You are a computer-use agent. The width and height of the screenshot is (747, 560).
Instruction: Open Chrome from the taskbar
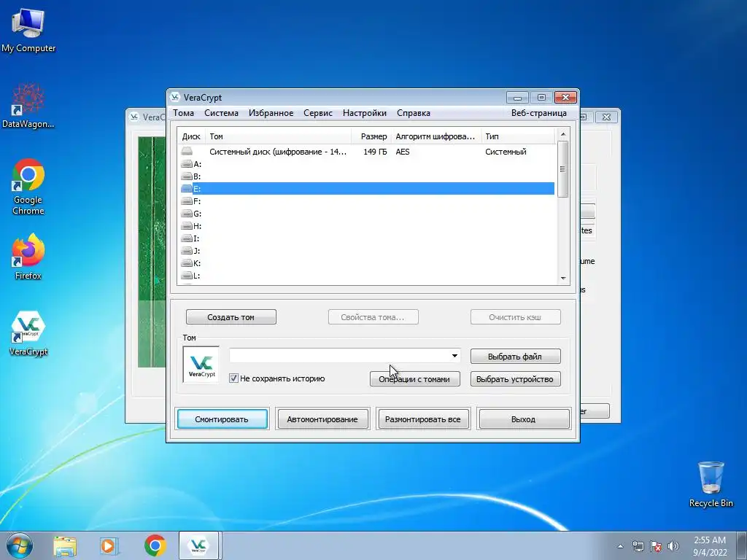pos(155,546)
